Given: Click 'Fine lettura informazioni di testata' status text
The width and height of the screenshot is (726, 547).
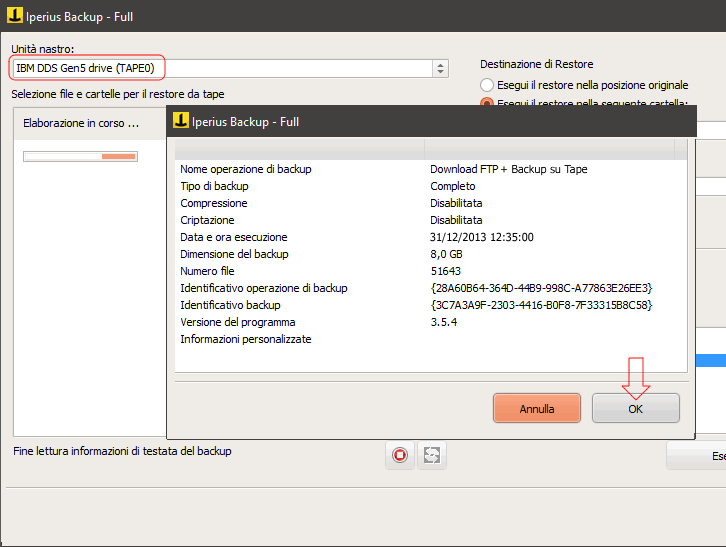Looking at the screenshot, I should (122, 451).
